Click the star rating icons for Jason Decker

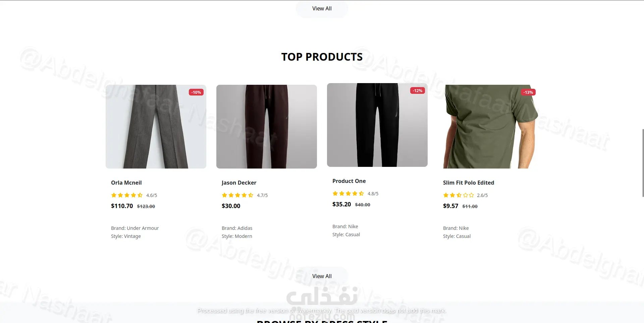click(x=237, y=195)
